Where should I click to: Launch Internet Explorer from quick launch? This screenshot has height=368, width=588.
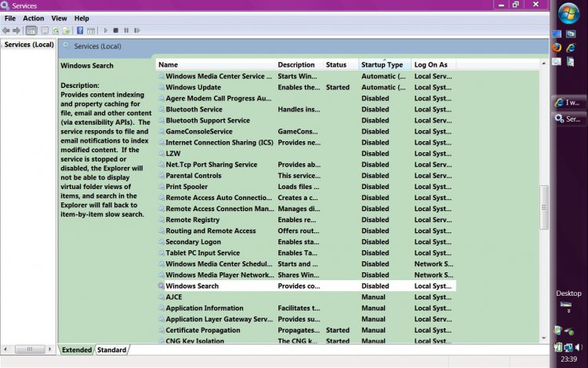point(571,48)
